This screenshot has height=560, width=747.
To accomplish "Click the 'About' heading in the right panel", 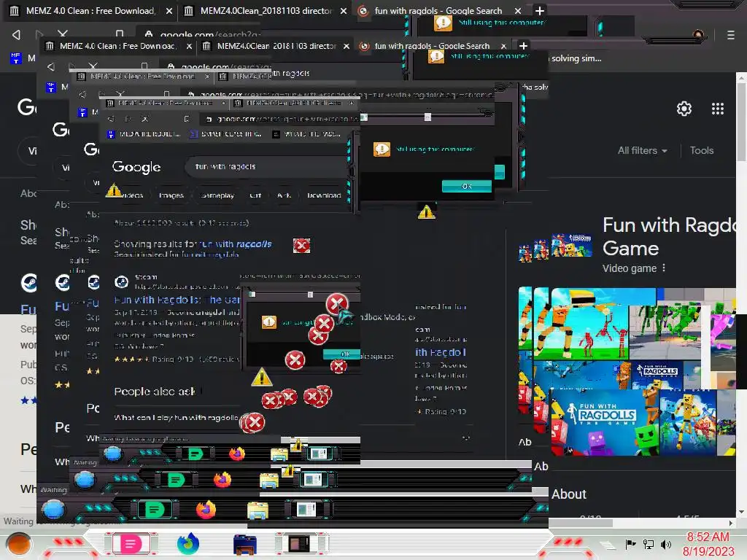I will coord(569,494).
